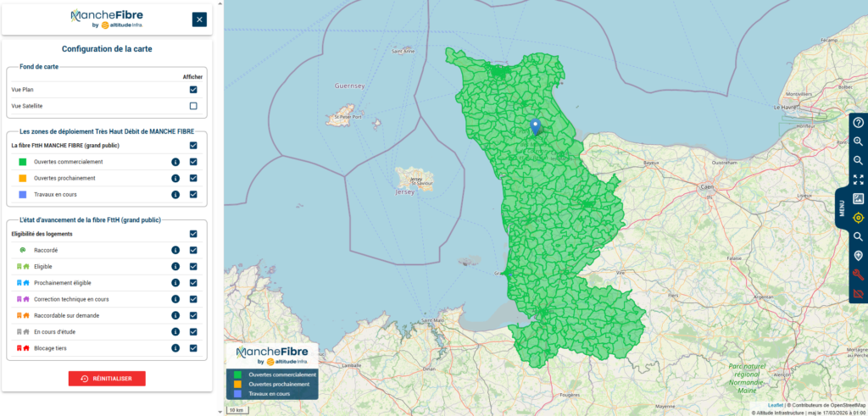Screen dimensions: 868x416
Task: Toggle all Eligibilité des logements layers
Action: 193,234
